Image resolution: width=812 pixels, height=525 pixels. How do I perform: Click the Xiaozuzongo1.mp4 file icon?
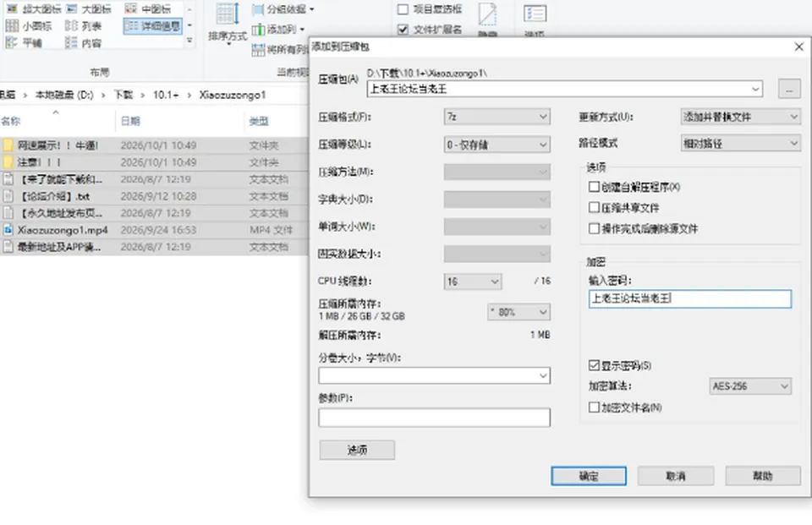8,230
